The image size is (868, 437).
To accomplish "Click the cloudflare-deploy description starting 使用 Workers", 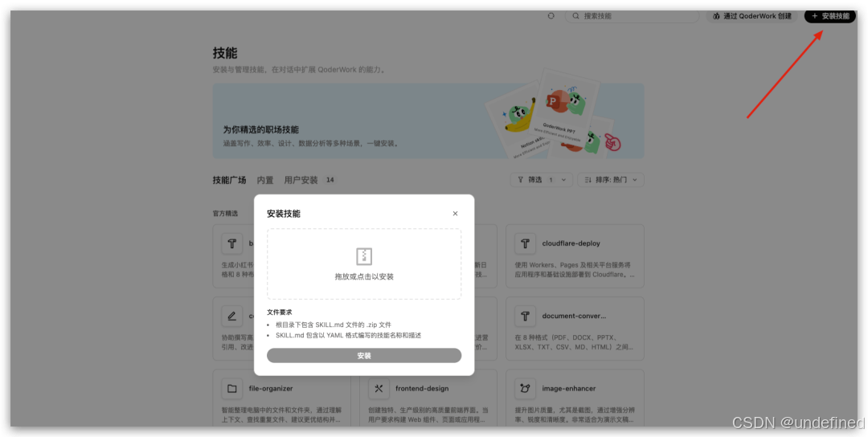I will pyautogui.click(x=575, y=269).
